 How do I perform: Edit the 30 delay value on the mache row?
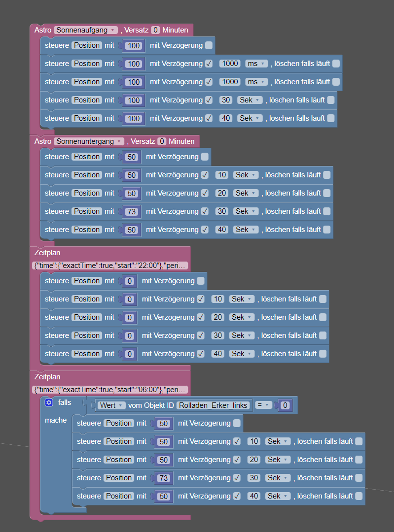(254, 478)
